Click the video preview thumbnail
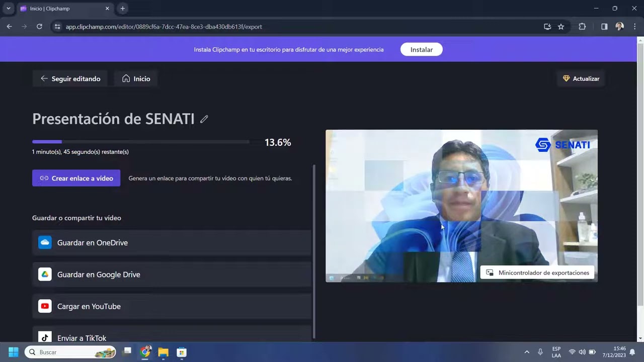The image size is (644, 362). [461, 206]
